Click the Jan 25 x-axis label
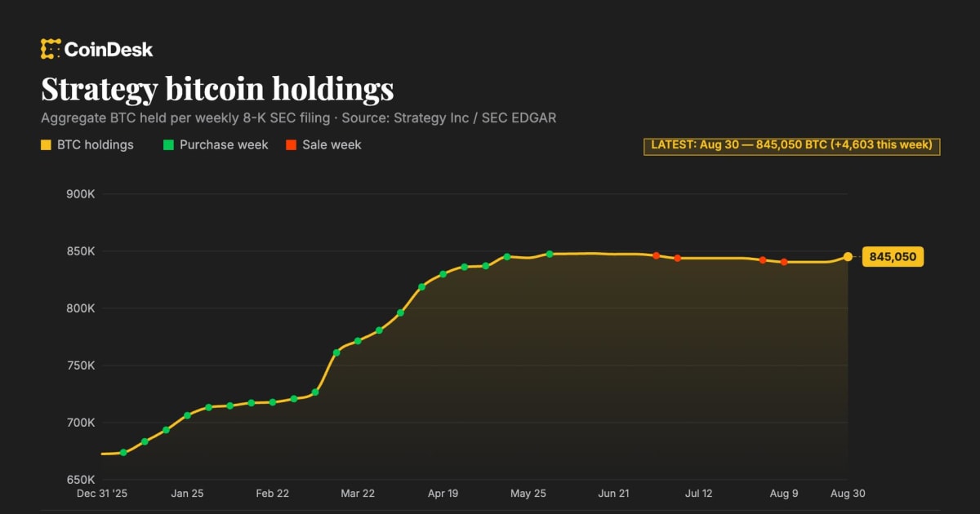 (187, 494)
